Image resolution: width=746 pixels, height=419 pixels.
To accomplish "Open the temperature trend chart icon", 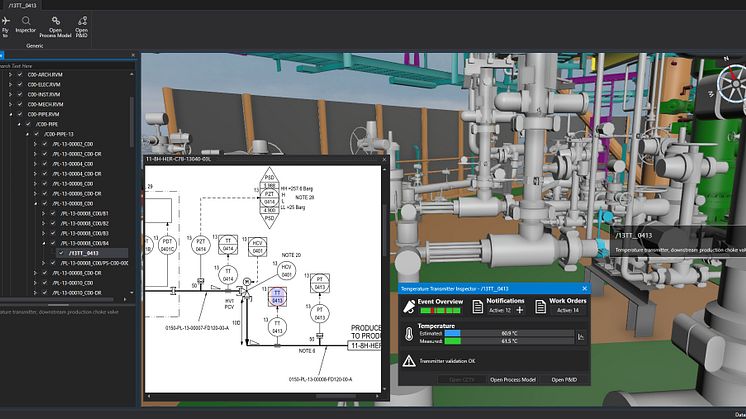I will (x=581, y=337).
